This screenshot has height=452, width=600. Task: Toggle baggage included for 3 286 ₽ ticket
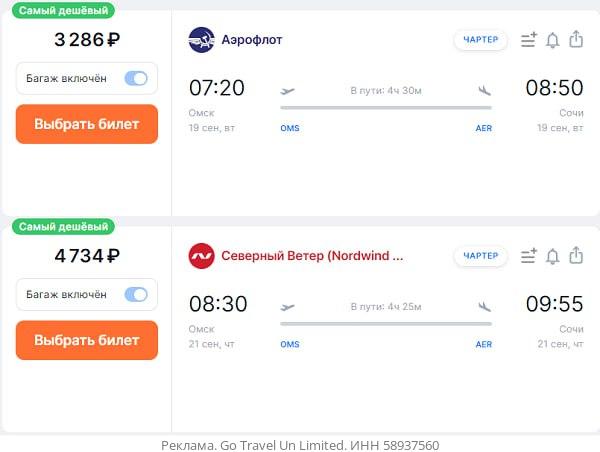pyautogui.click(x=136, y=78)
